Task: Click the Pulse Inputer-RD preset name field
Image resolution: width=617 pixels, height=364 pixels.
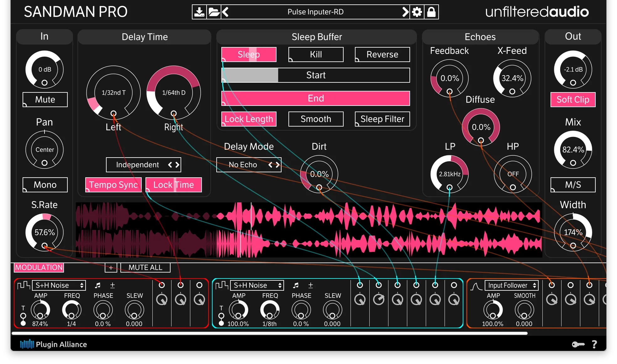Action: pos(315,12)
